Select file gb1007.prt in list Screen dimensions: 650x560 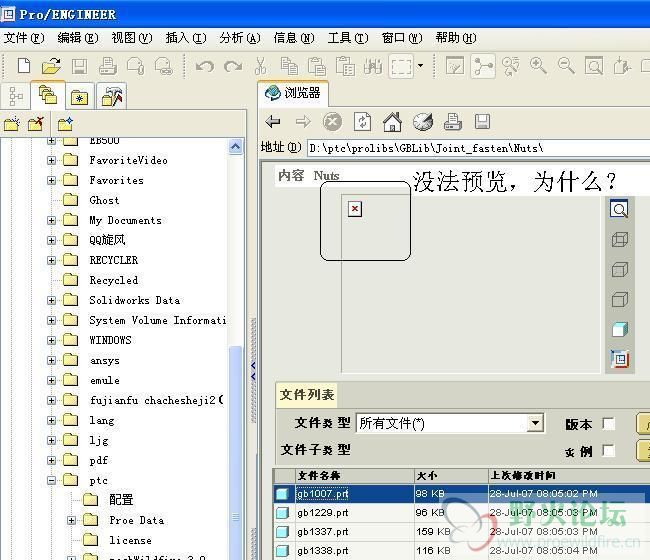[323, 494]
